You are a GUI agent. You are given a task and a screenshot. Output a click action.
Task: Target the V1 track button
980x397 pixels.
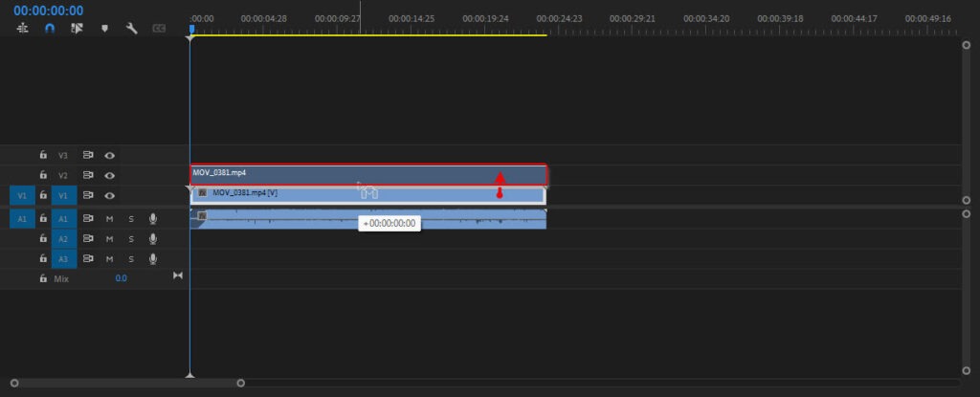[x=63, y=195]
